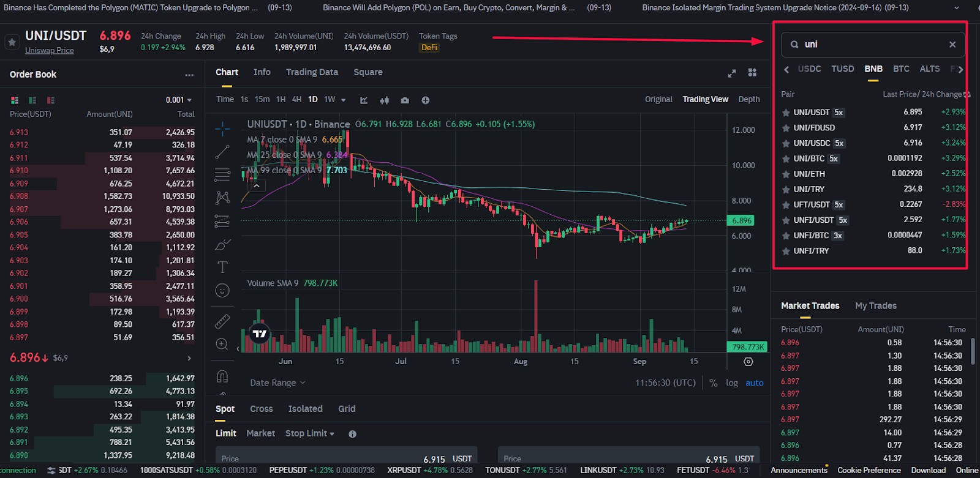Select the 4H time interval
Screen dimensions: 980x478
pyautogui.click(x=297, y=99)
